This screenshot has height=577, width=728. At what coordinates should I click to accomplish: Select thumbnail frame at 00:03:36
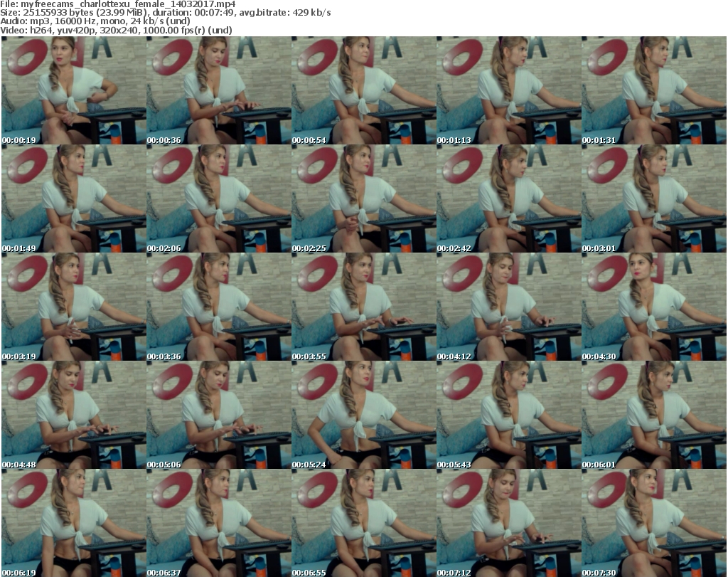(219, 307)
